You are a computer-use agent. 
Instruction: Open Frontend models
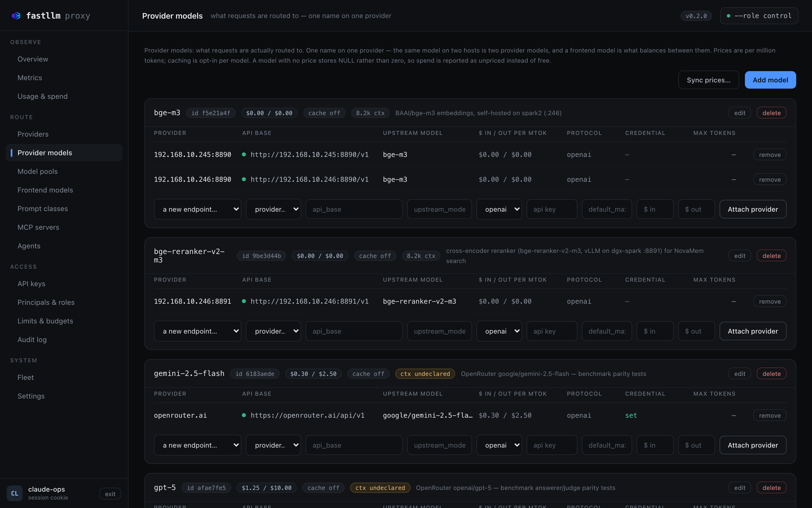[64, 190]
